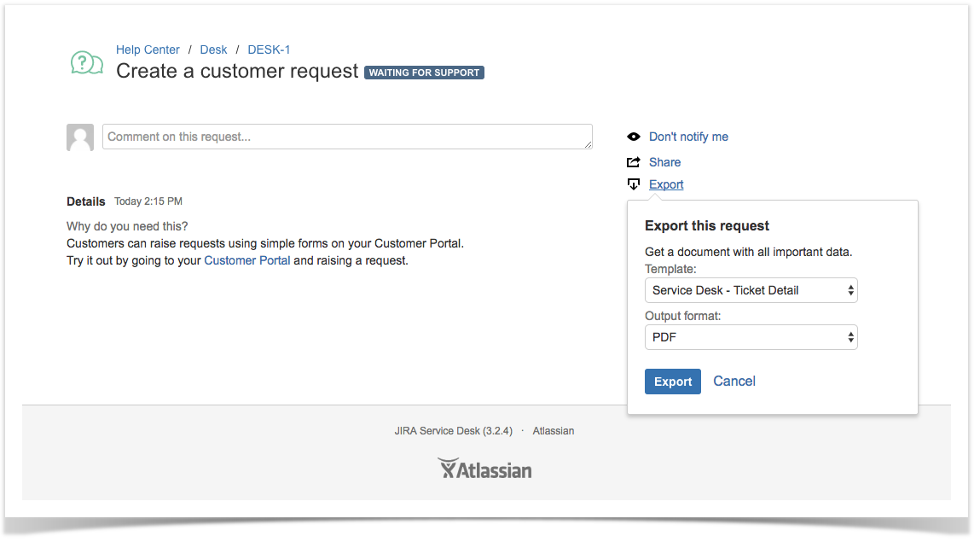Image resolution: width=980 pixels, height=542 pixels.
Task: Click the Help Center speech bubble icon
Action: coord(86,62)
